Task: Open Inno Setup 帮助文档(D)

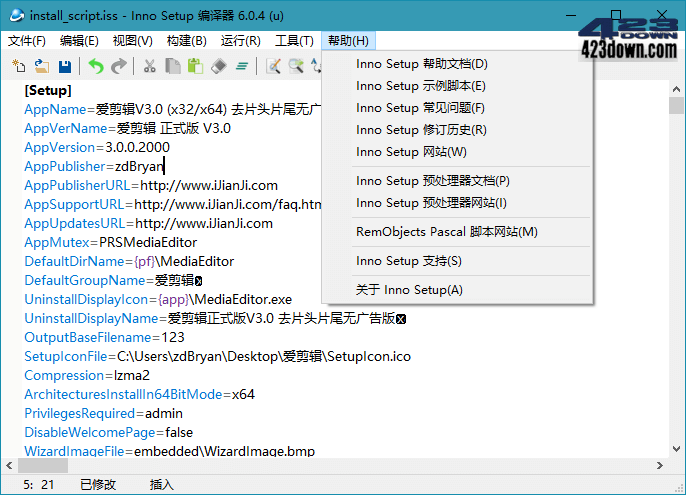Action: point(458,64)
